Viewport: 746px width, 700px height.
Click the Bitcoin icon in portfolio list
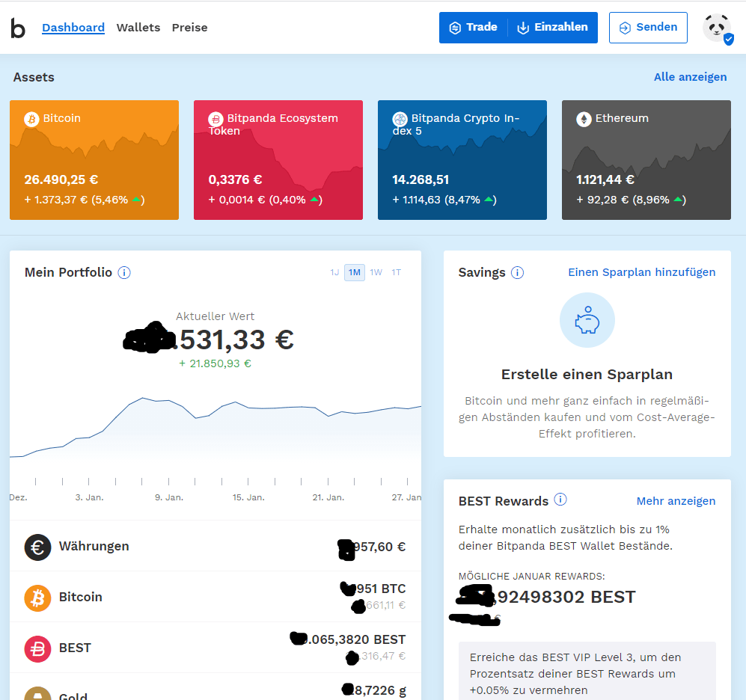click(37, 598)
